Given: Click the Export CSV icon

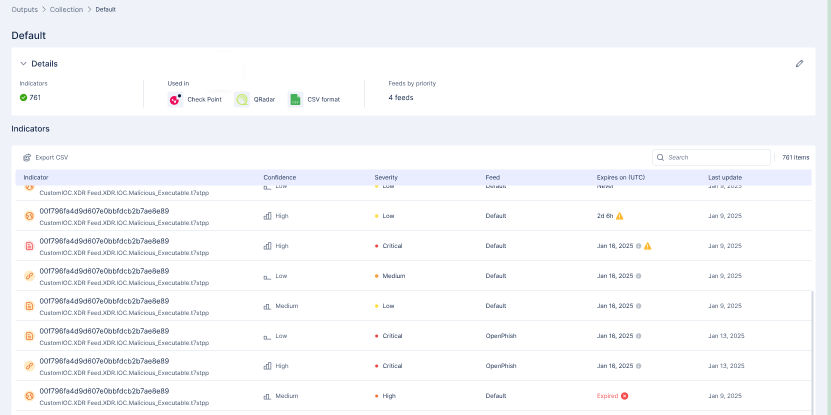Looking at the screenshot, I should pos(27,157).
